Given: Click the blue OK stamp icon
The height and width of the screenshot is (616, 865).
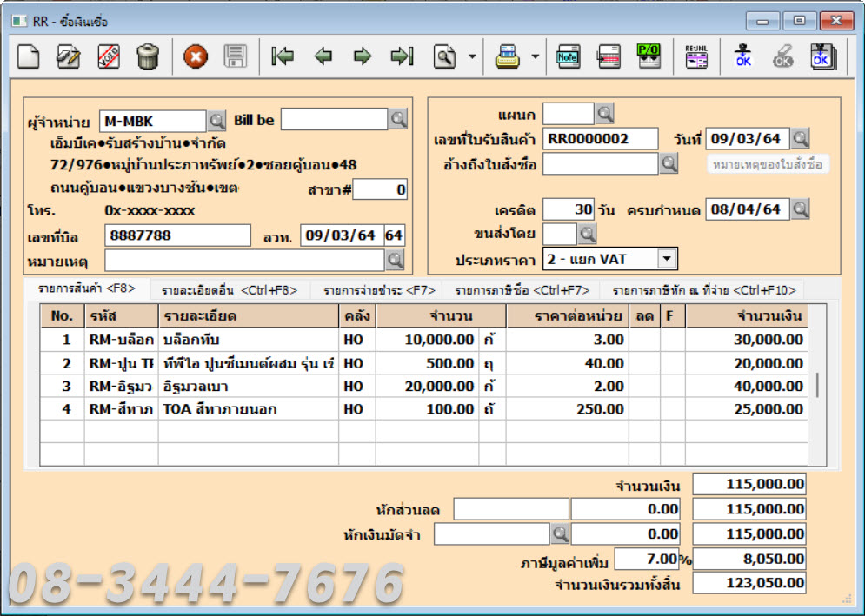Looking at the screenshot, I should click(743, 56).
